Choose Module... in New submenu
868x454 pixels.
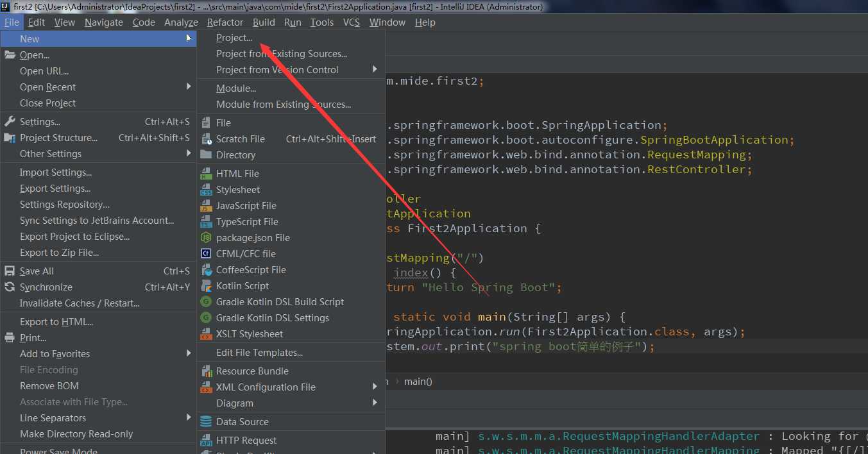coord(291,88)
